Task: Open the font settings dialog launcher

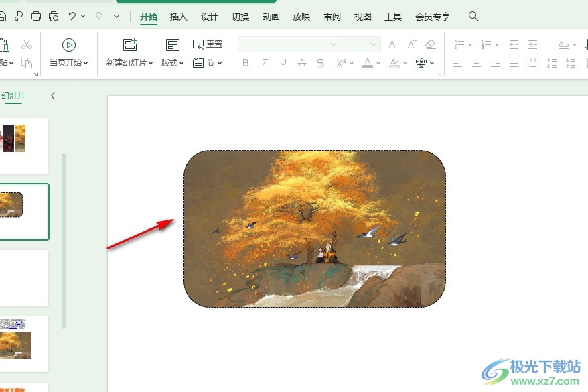Action: (x=439, y=74)
